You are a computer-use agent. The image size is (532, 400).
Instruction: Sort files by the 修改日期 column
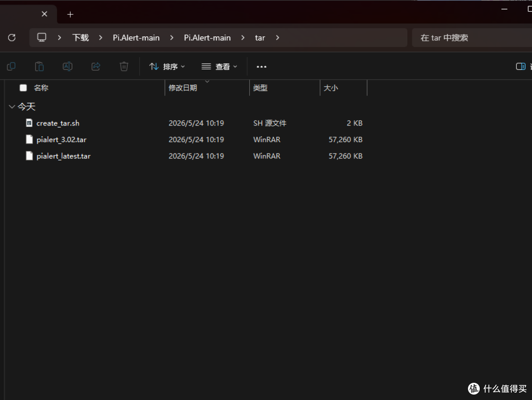pyautogui.click(x=183, y=88)
